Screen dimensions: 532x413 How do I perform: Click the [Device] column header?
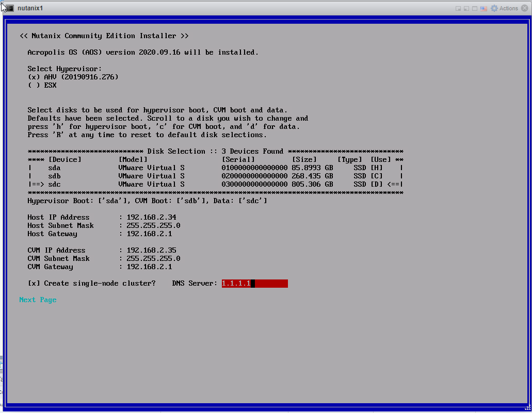[x=65, y=159]
